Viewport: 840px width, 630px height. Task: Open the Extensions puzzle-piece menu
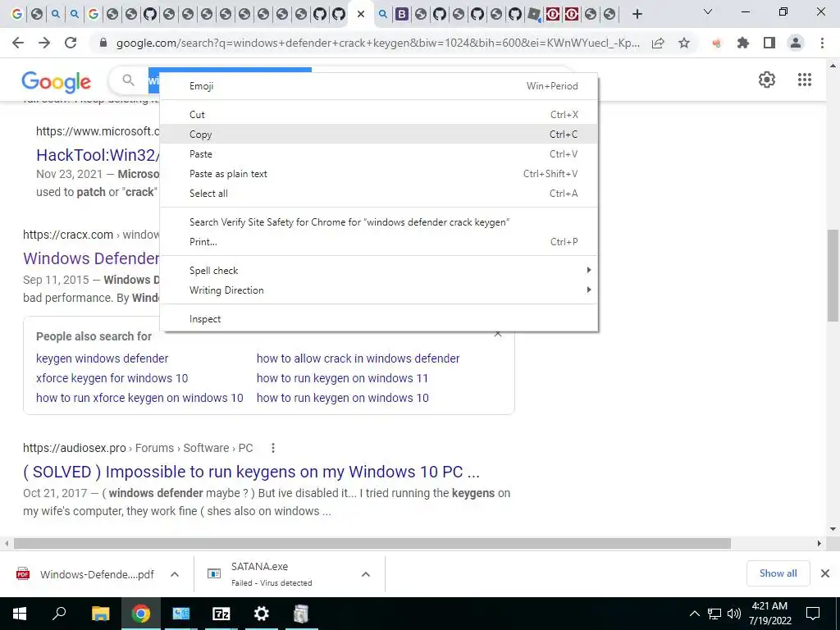coord(742,43)
